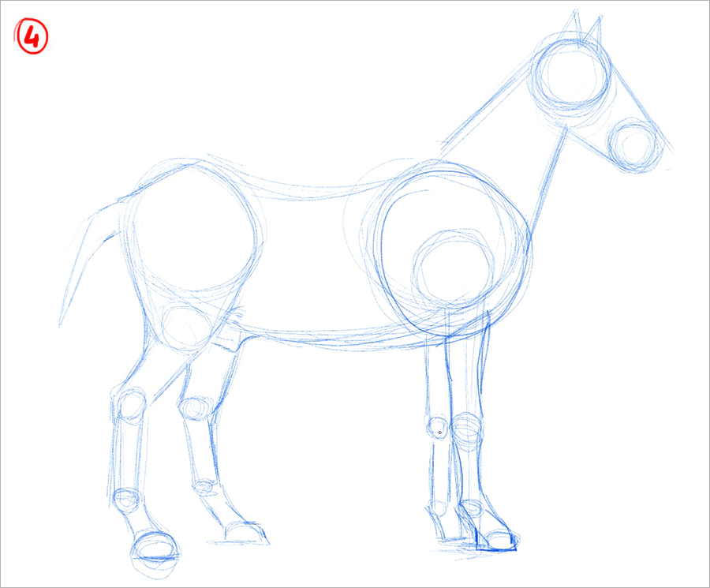710x588 pixels.
Task: Click the front knee joint with the dot
Action: [438, 430]
